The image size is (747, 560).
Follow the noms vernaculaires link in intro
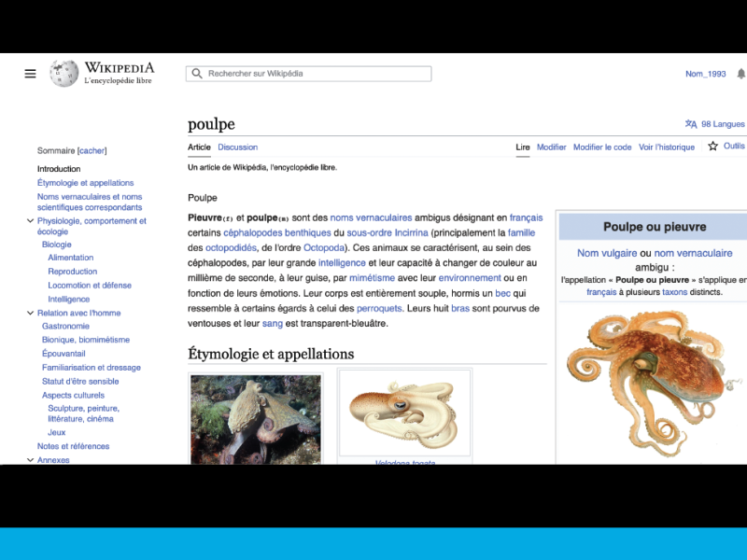[371, 217]
